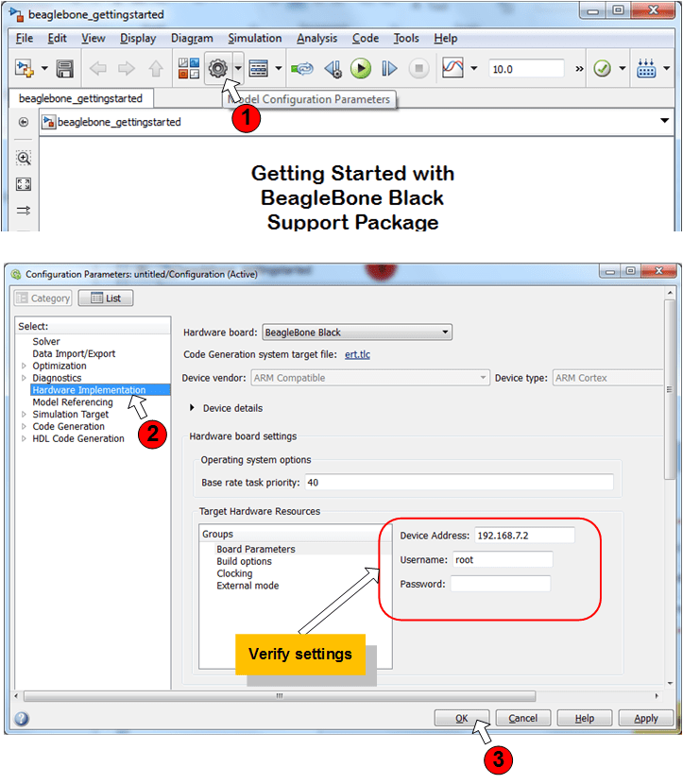Screen dimensions: 683x784
Task: Open the Library Browser icon
Action: click(x=189, y=69)
